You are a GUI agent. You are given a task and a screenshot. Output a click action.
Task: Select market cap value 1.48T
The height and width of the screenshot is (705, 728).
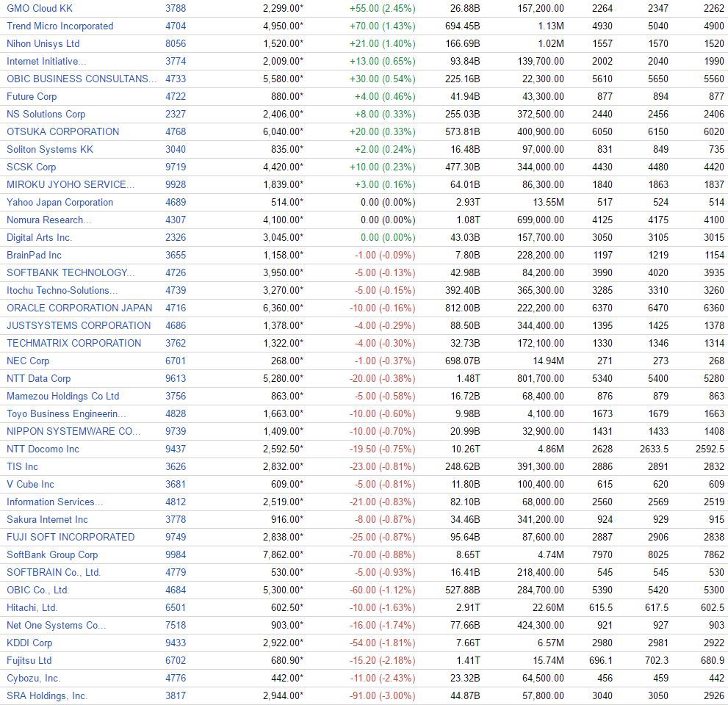click(468, 379)
